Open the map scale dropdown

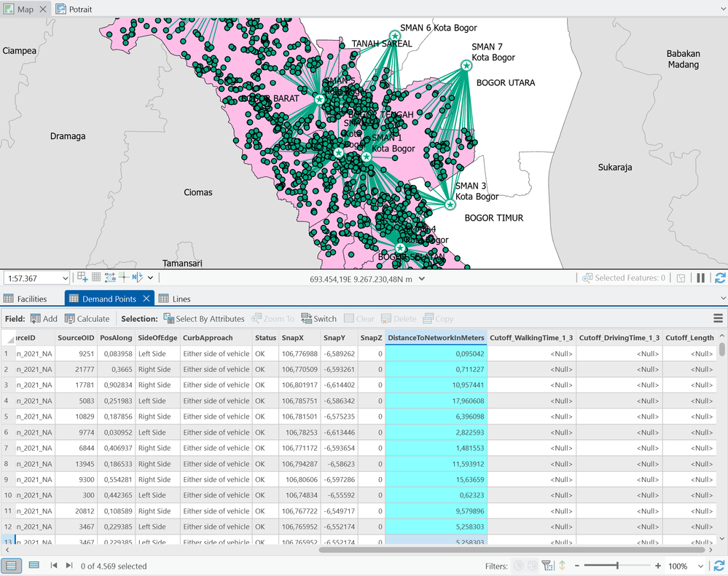click(x=66, y=278)
